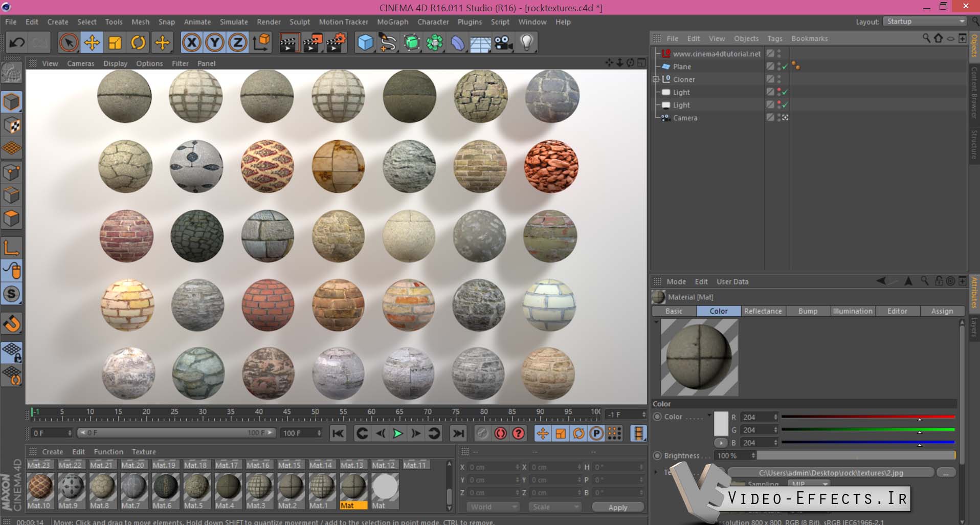The height and width of the screenshot is (525, 980).
Task: Collapse material preview disclosure triangle
Action: [x=656, y=322]
